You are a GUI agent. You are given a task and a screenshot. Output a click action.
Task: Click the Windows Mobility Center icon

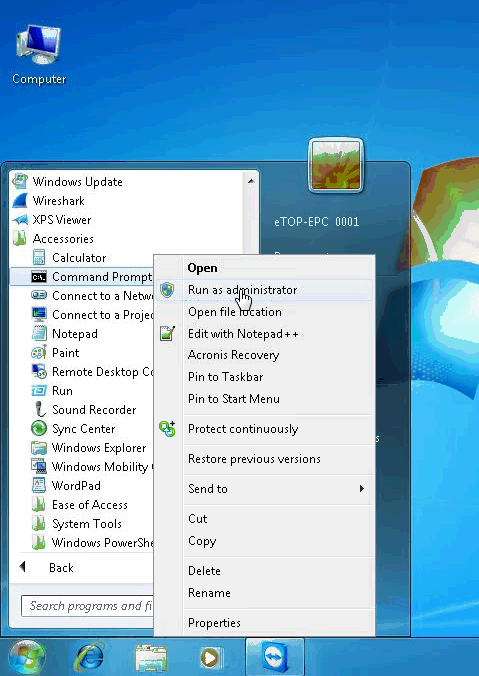(39, 466)
